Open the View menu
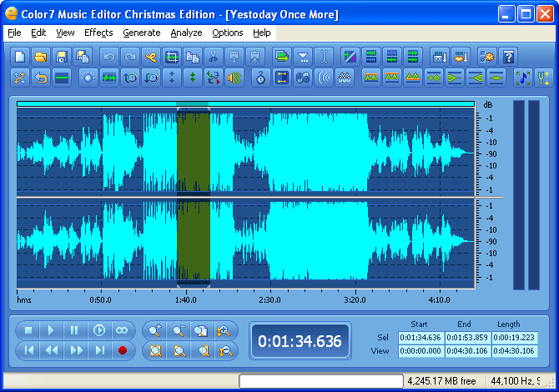This screenshot has width=559, height=392. click(x=65, y=33)
